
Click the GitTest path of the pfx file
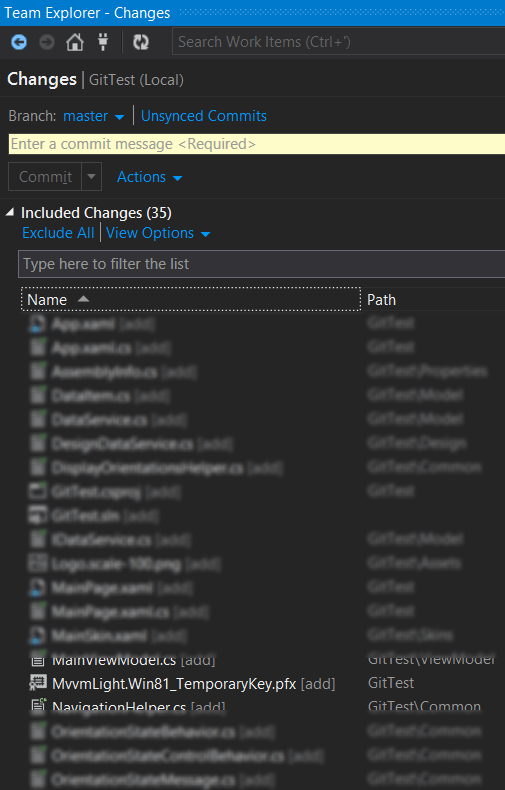pyautogui.click(x=391, y=683)
